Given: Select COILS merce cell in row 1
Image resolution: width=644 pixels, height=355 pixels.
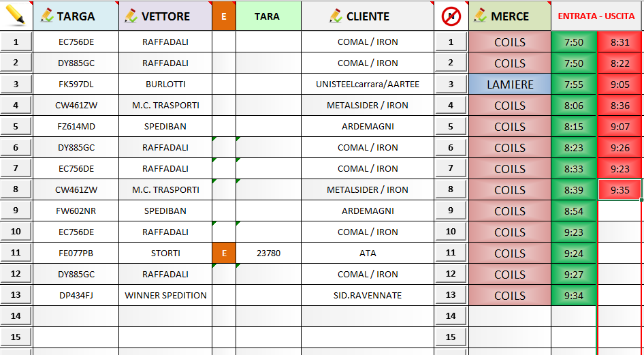Looking at the screenshot, I should coord(510,42).
